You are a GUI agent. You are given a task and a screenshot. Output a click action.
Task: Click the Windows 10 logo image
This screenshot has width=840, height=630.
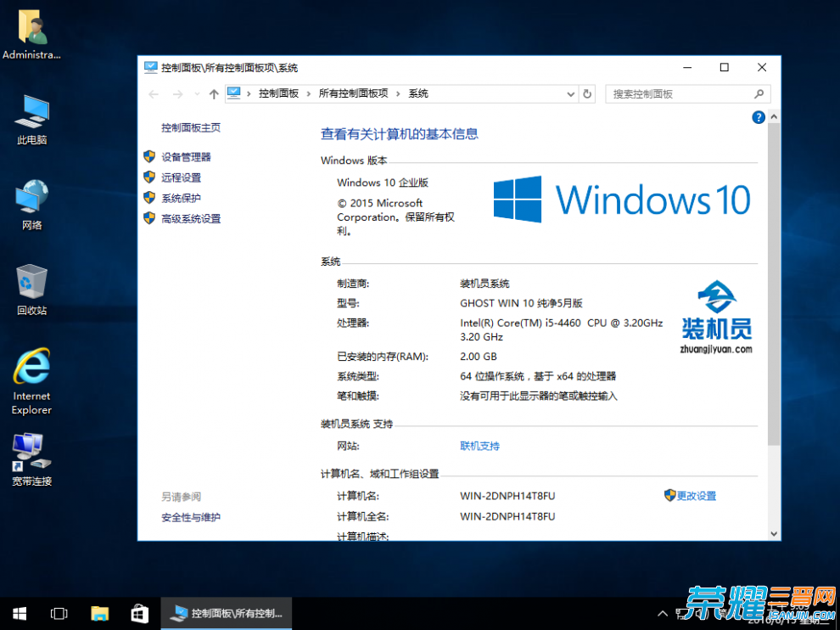click(621, 199)
